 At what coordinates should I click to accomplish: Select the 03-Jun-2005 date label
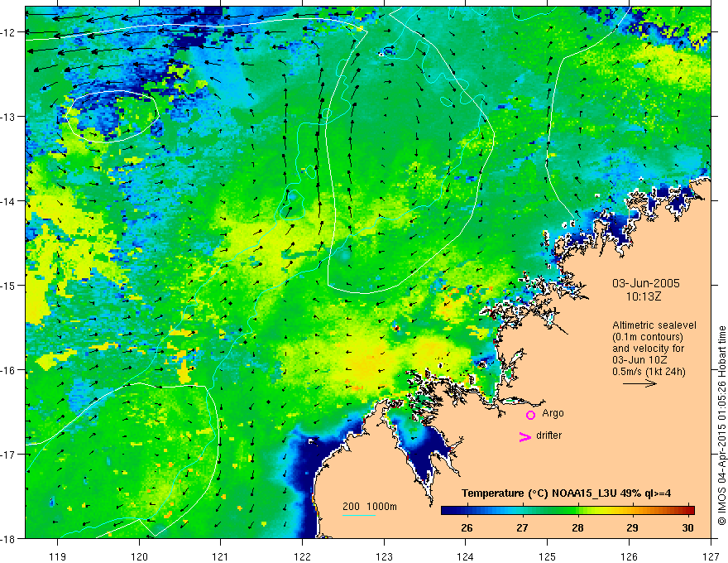pyautogui.click(x=645, y=283)
